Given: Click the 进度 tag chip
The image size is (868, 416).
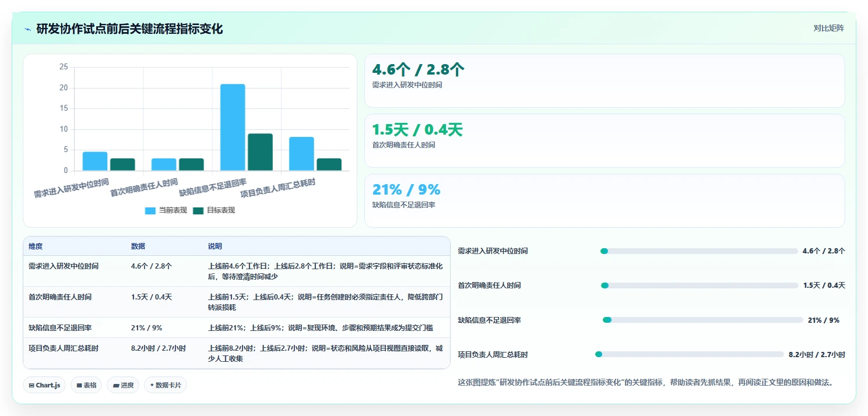Looking at the screenshot, I should tap(123, 385).
